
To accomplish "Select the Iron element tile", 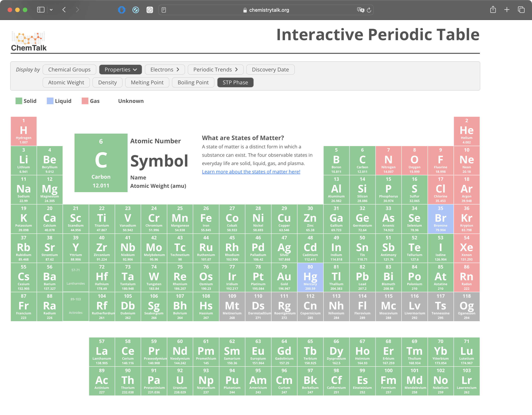I will click(206, 219).
